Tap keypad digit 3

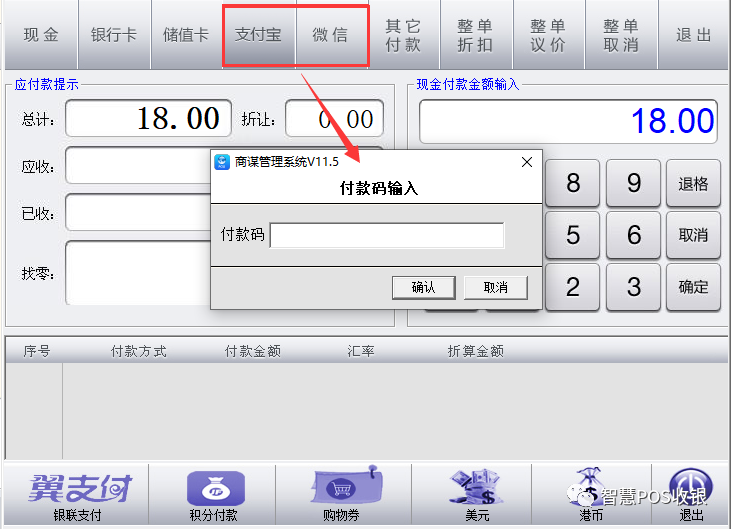pos(633,287)
